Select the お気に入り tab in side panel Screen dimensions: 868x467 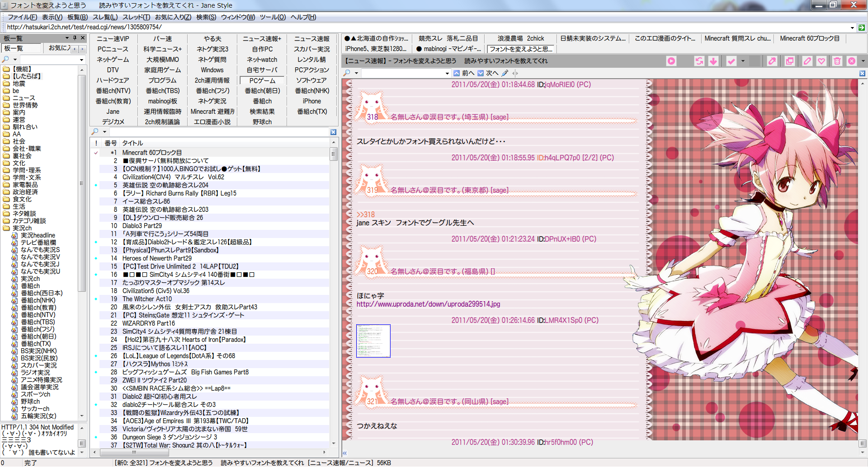(60, 48)
